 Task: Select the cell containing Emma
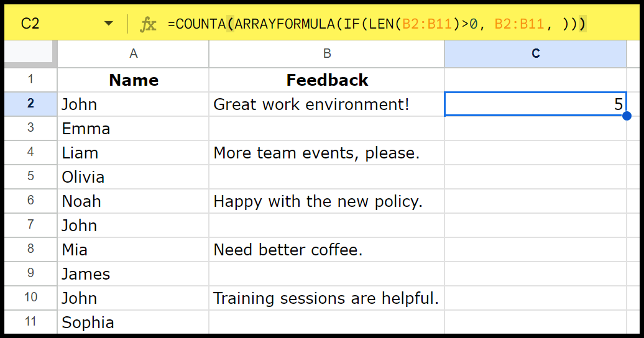[133, 128]
